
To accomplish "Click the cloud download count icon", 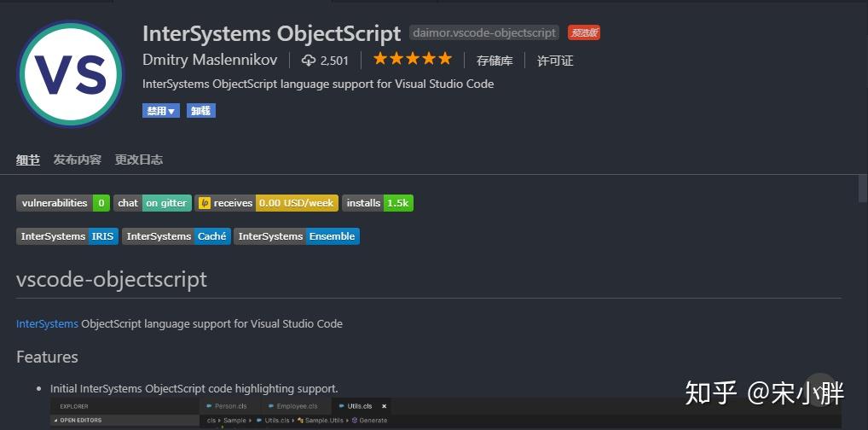I will 309,61.
